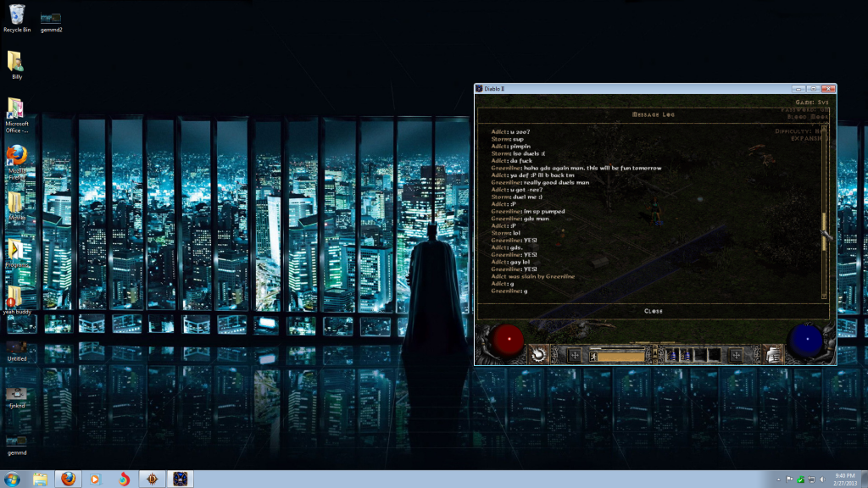Select the first mana potion in belt
Image resolution: width=868 pixels, height=488 pixels.
pyautogui.click(x=672, y=356)
